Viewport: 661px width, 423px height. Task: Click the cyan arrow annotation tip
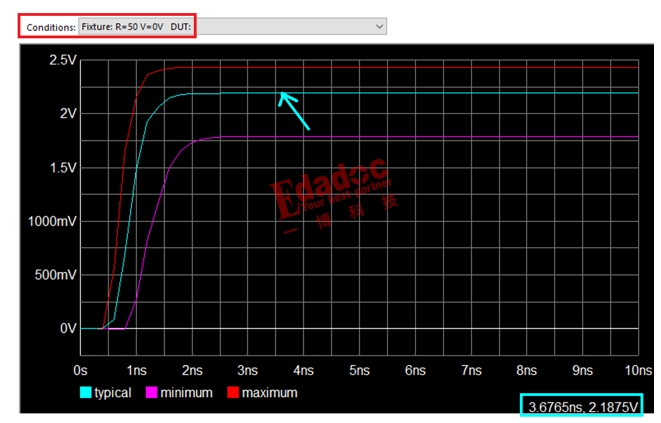pos(281,95)
